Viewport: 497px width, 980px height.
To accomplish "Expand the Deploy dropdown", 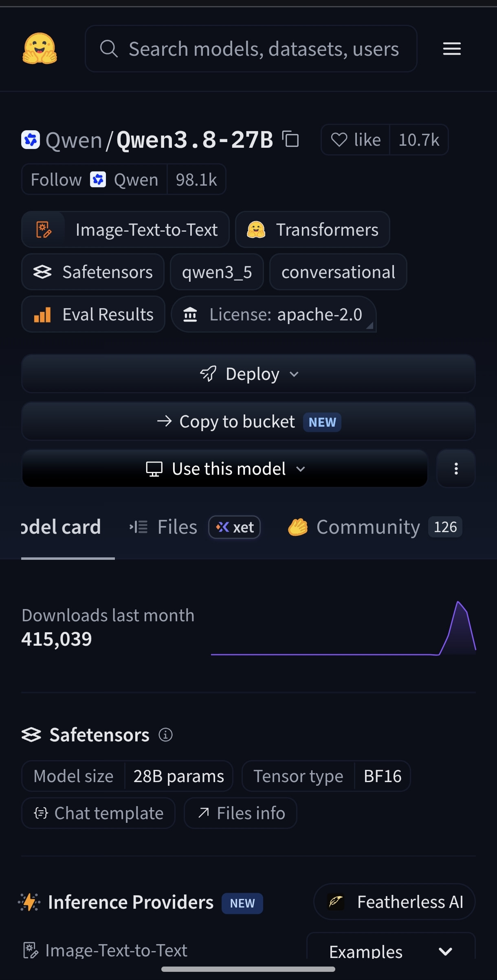I will tap(248, 374).
